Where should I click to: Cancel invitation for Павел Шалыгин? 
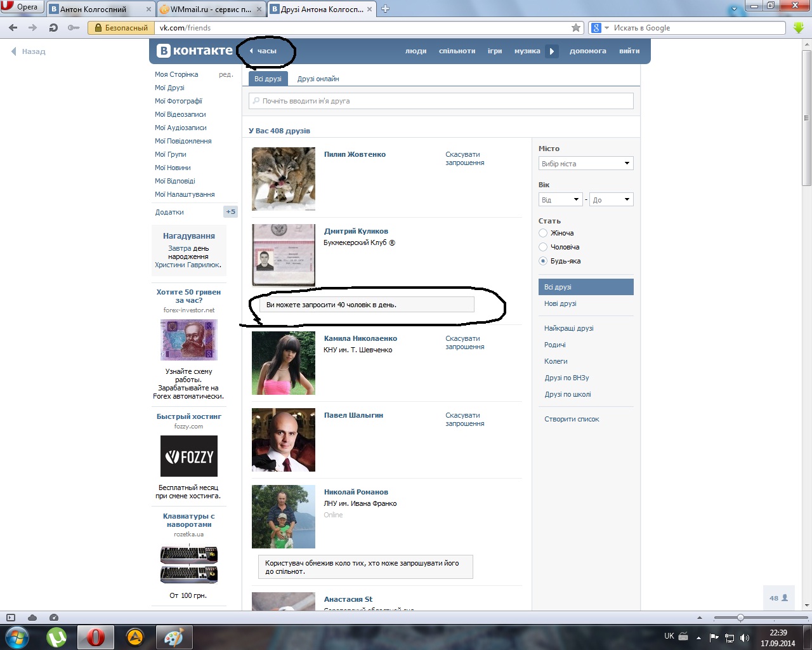[x=464, y=420]
